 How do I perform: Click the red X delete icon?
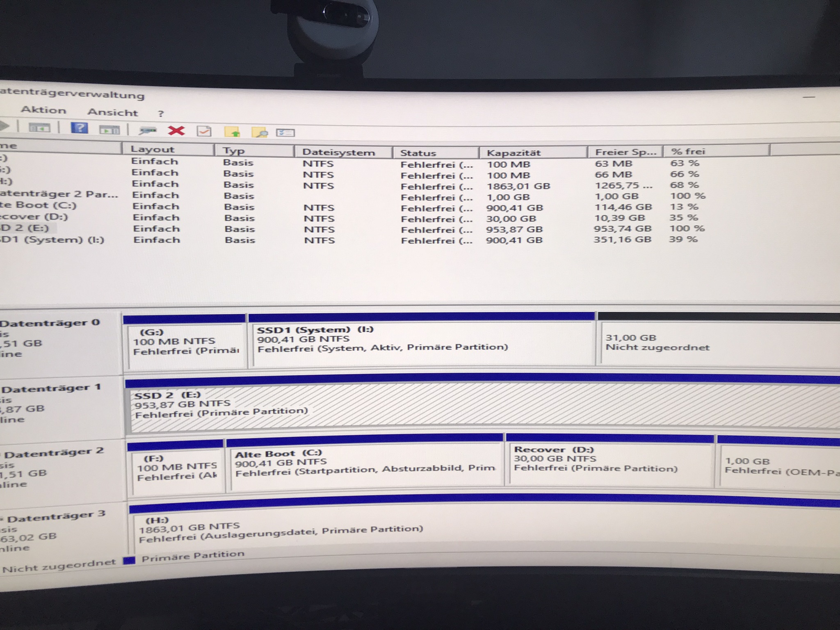coord(176,131)
